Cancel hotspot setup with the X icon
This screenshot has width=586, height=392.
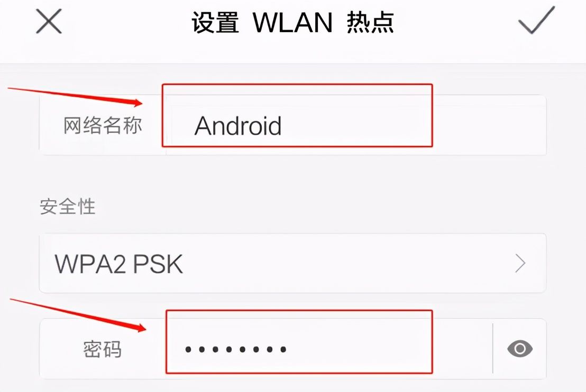tap(49, 22)
